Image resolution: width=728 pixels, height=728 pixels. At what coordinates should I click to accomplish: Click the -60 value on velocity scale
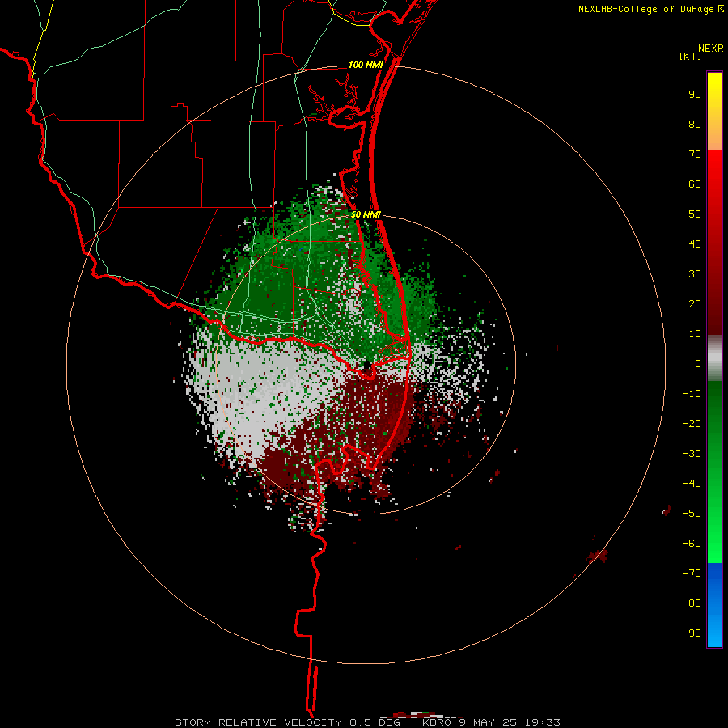tap(692, 544)
